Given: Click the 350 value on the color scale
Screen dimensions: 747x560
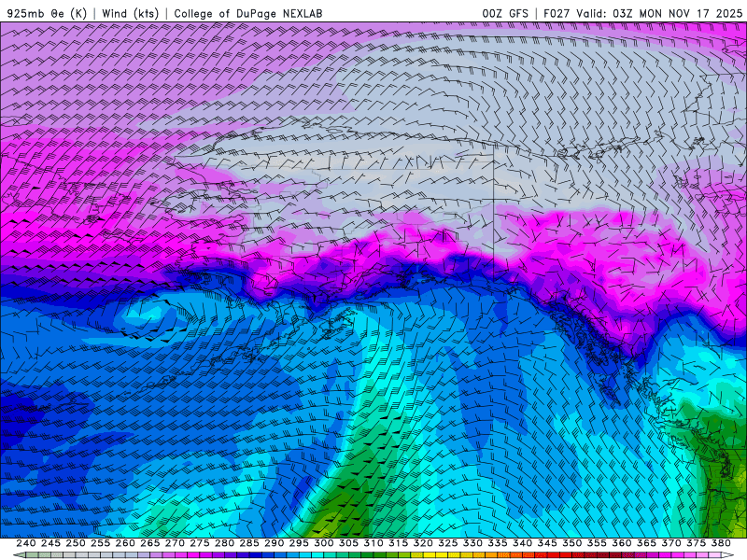Looking at the screenshot, I should [x=571, y=543].
